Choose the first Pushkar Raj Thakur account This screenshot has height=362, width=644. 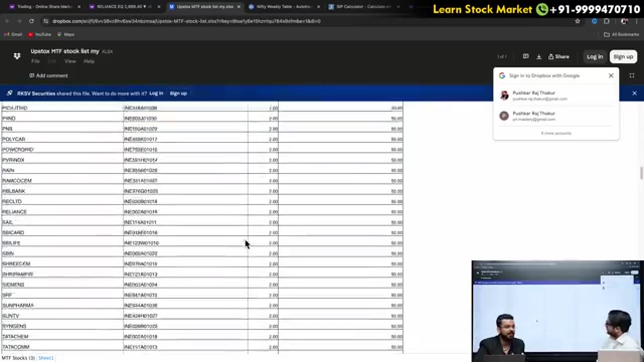[556, 96]
